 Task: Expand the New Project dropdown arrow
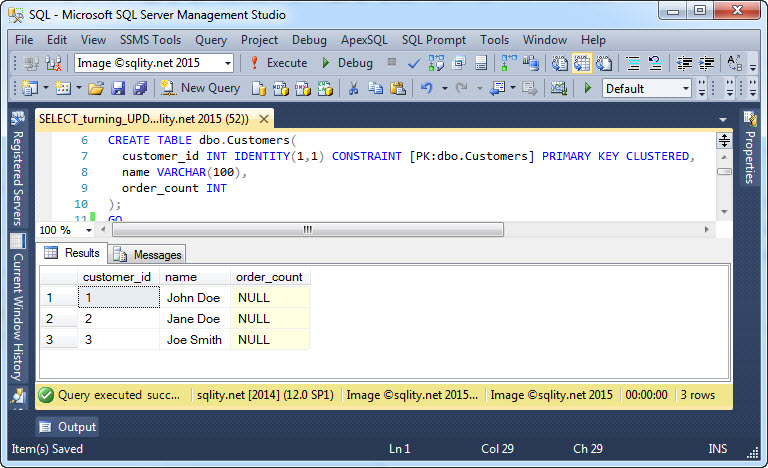tap(46, 89)
